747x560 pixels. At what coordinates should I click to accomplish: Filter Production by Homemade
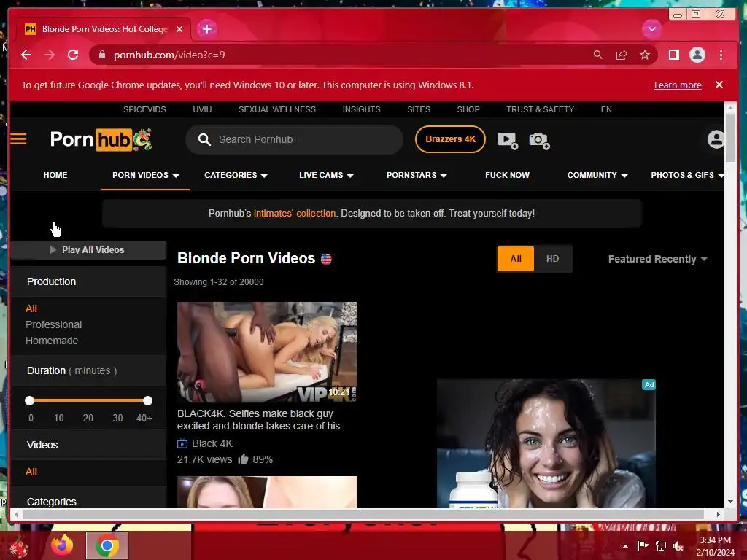click(x=52, y=341)
